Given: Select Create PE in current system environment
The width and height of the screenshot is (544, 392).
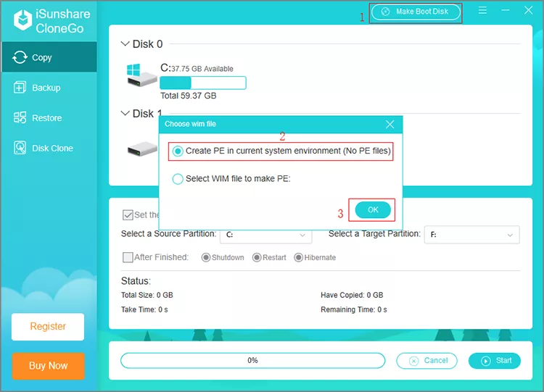Looking at the screenshot, I should click(x=281, y=151).
